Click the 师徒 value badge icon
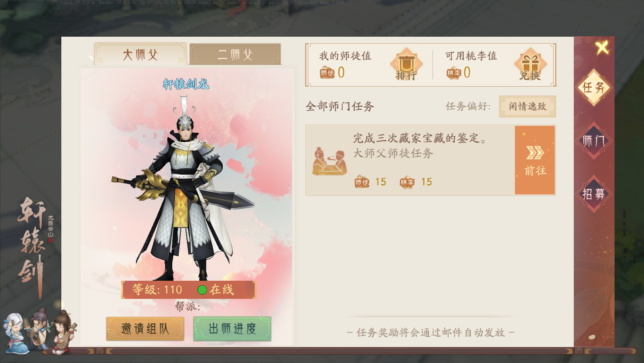This screenshot has height=363, width=644. tap(327, 73)
